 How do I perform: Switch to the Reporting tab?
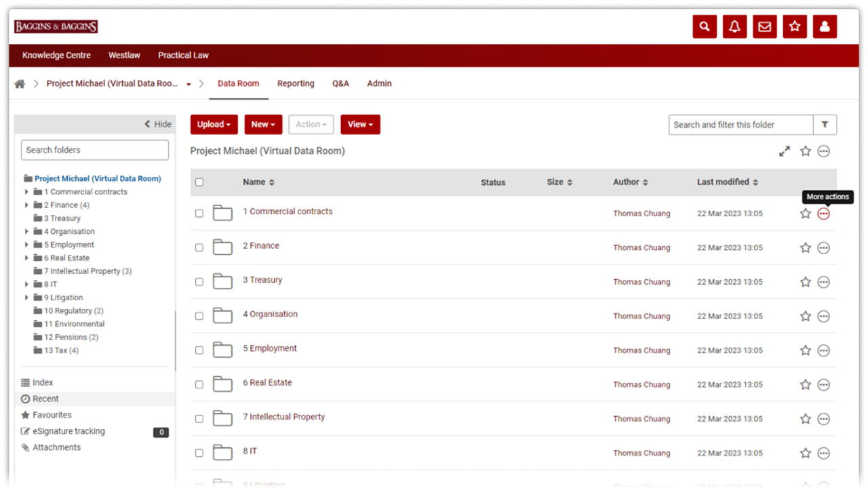296,84
